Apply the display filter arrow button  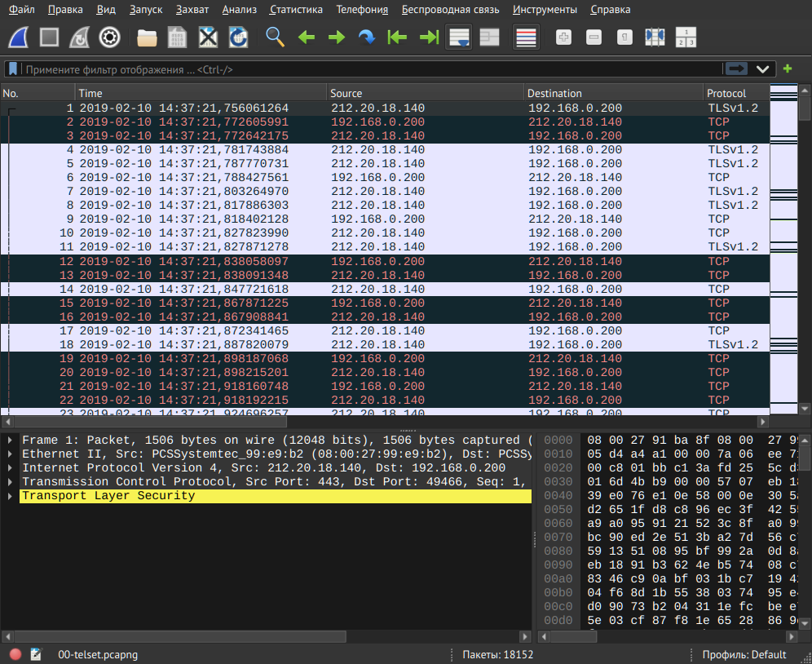[736, 69]
